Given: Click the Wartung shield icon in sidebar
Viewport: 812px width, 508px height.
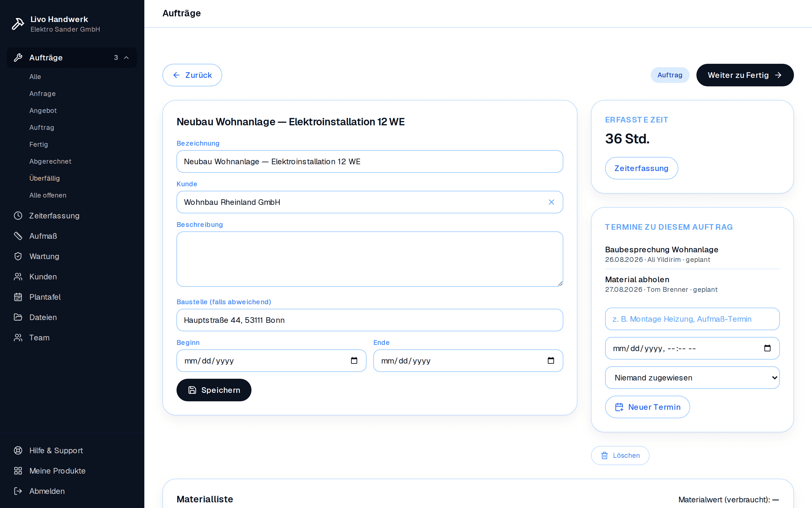Looking at the screenshot, I should point(18,256).
